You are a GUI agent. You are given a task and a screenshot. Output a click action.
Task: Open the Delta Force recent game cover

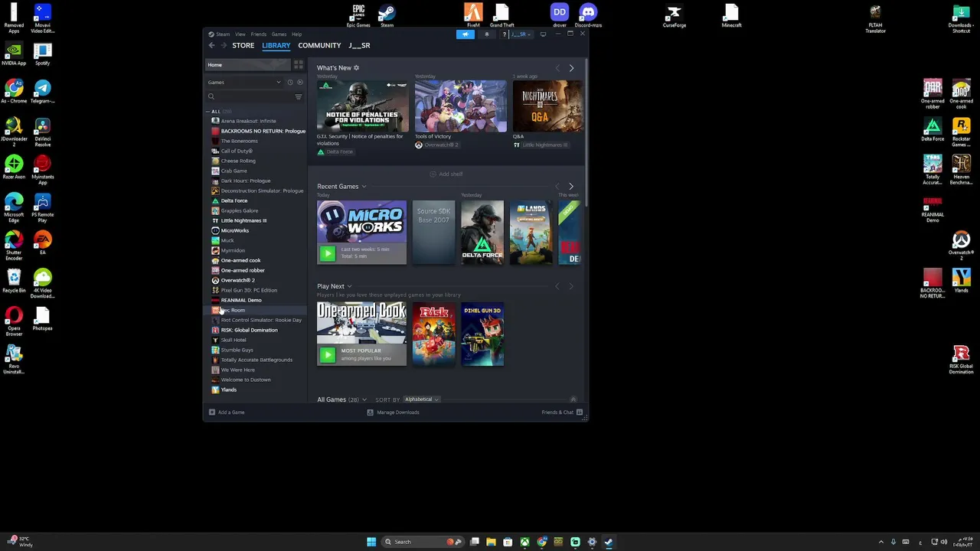coord(482,233)
